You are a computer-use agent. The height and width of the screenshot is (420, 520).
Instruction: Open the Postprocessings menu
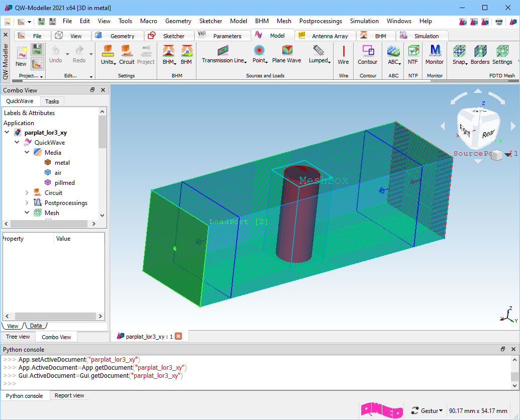tap(321, 21)
